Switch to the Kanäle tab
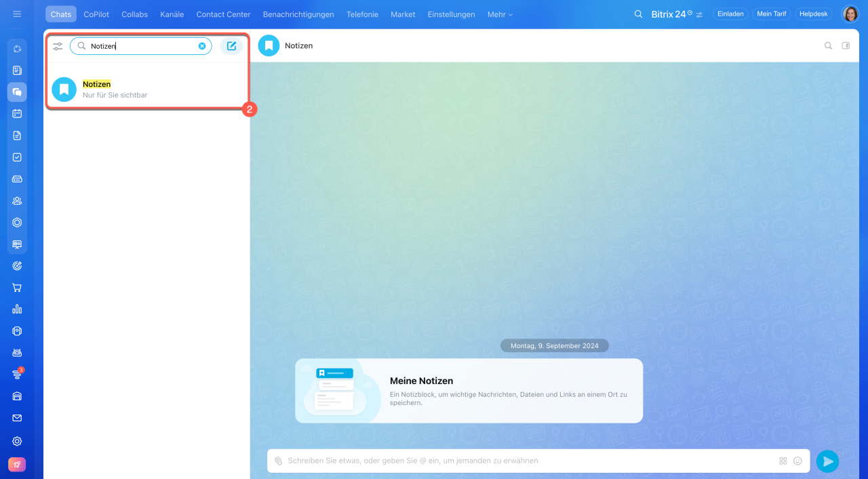 pyautogui.click(x=172, y=14)
